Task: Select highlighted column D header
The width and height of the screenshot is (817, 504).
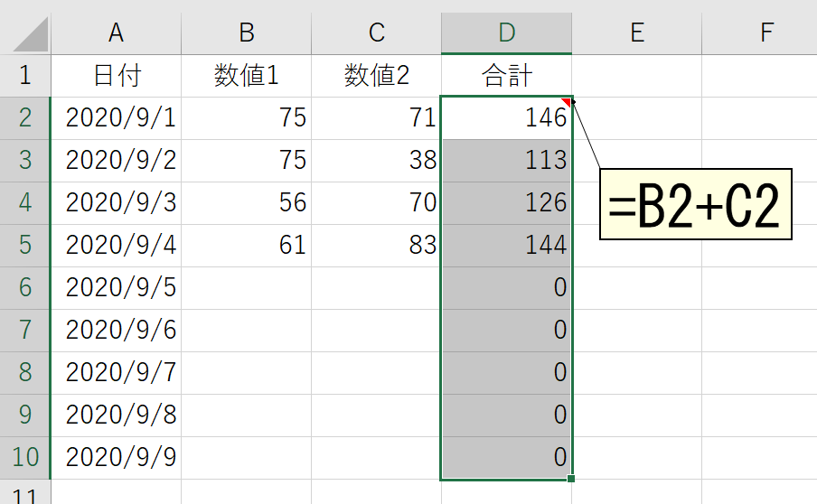Action: click(x=506, y=33)
